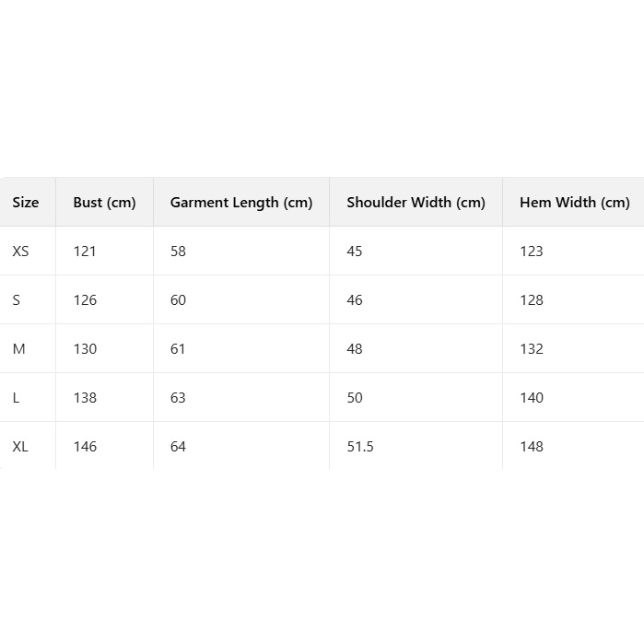Click the M shoulder width value 48
Image resolution: width=644 pixels, height=644 pixels.
click(x=355, y=349)
